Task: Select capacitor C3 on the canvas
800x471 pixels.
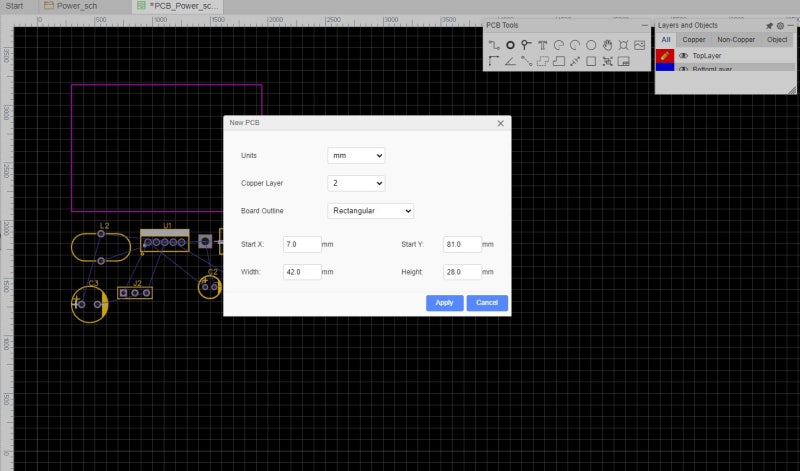Action: pyautogui.click(x=90, y=304)
